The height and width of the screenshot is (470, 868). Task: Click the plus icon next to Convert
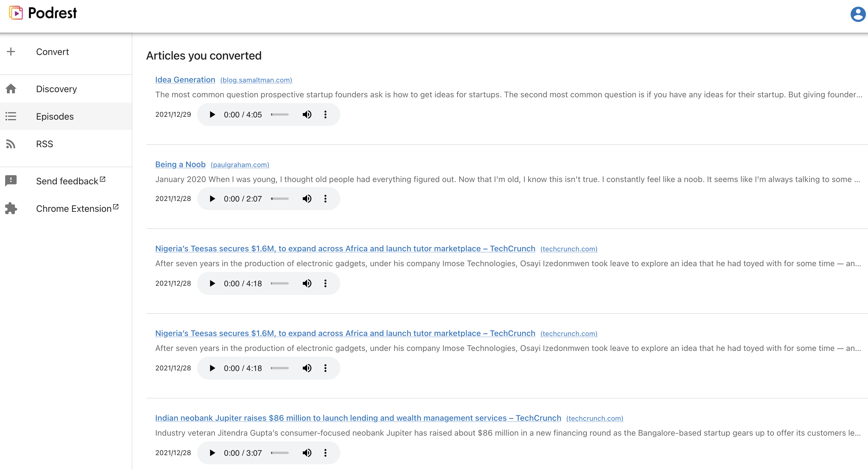click(x=11, y=52)
